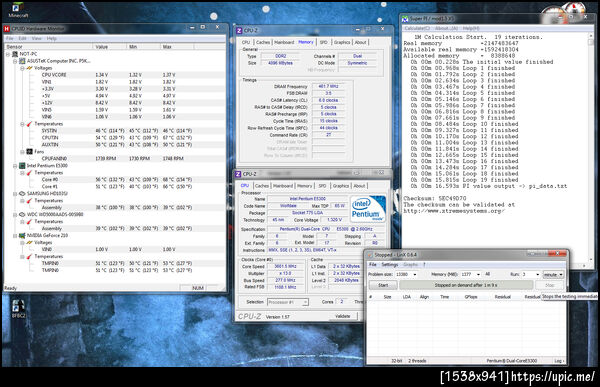Click the thermometer icon under Intel Pentium E5300
The width and height of the screenshot is (600, 387).
coord(29,173)
